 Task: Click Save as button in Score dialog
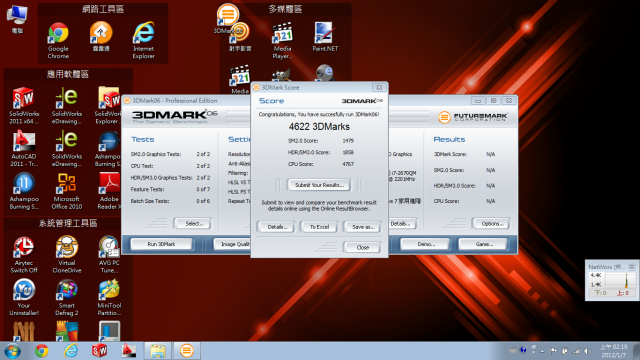pyautogui.click(x=362, y=227)
